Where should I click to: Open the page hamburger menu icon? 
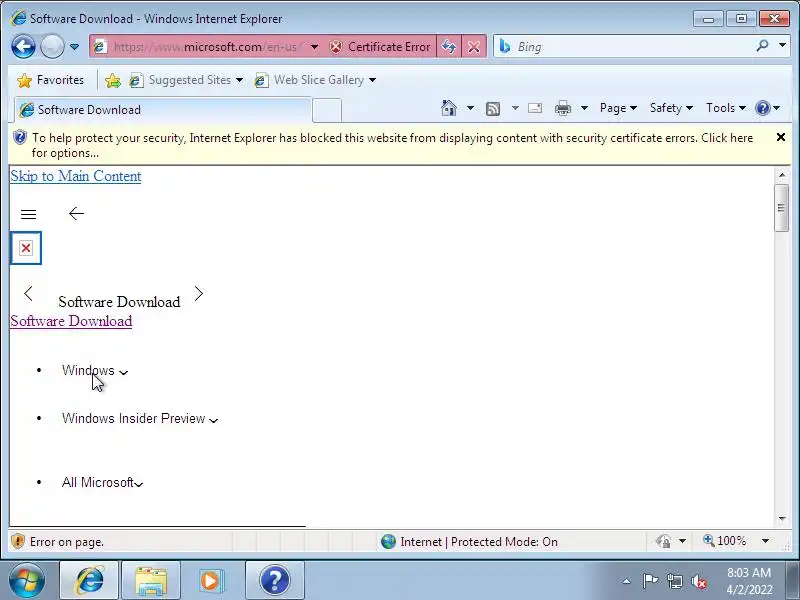[29, 214]
